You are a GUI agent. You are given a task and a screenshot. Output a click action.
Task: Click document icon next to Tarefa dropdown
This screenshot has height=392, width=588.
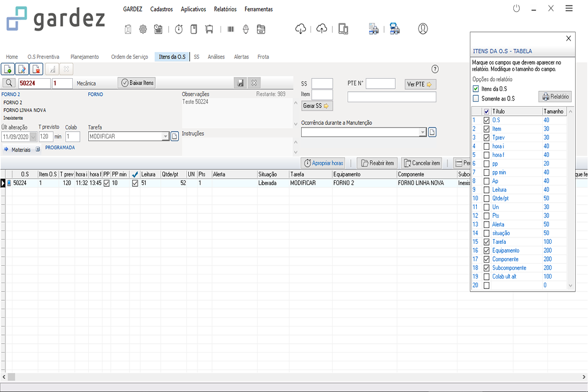pyautogui.click(x=175, y=136)
